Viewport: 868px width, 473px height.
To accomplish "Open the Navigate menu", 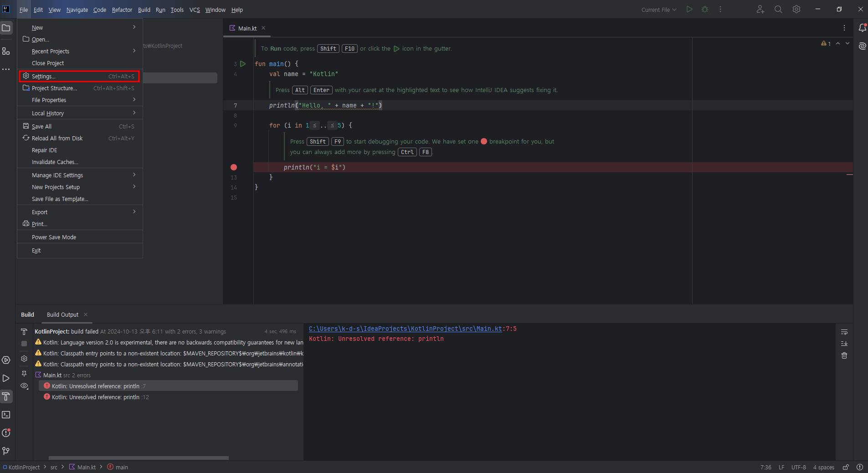I will pos(77,10).
